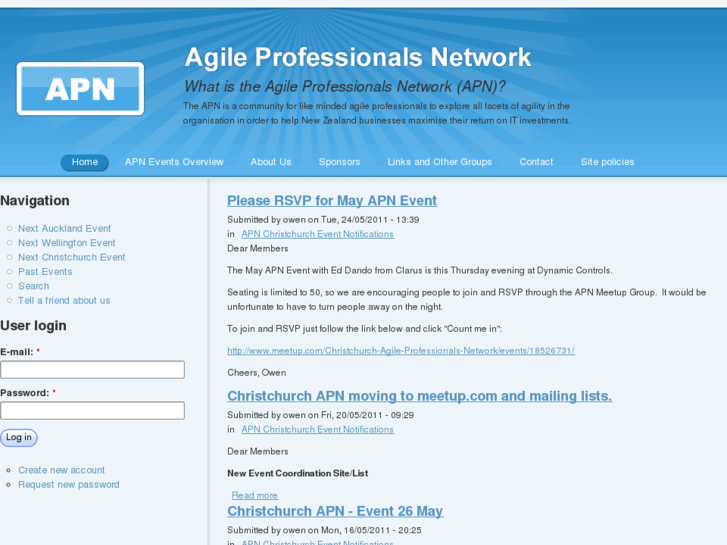Viewport: 727px width, 545px height.
Task: Select the Sponsors menu item
Action: (x=339, y=162)
